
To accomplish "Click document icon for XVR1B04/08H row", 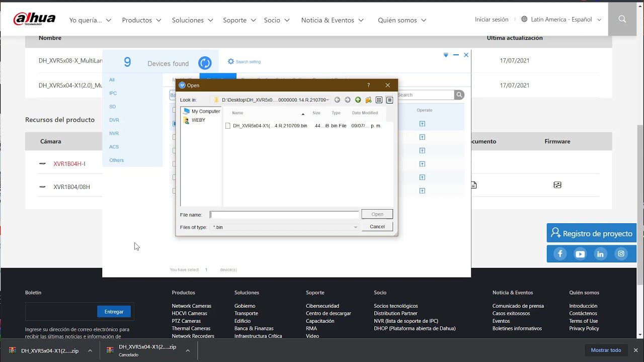I will (x=474, y=185).
